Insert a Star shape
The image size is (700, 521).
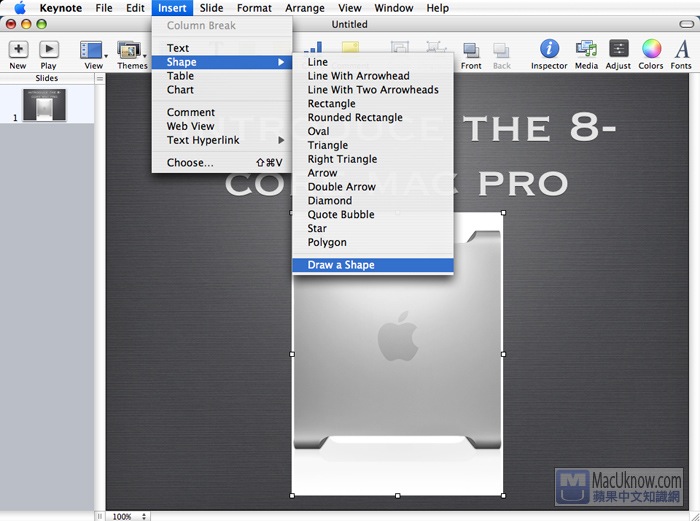pyautogui.click(x=373, y=228)
